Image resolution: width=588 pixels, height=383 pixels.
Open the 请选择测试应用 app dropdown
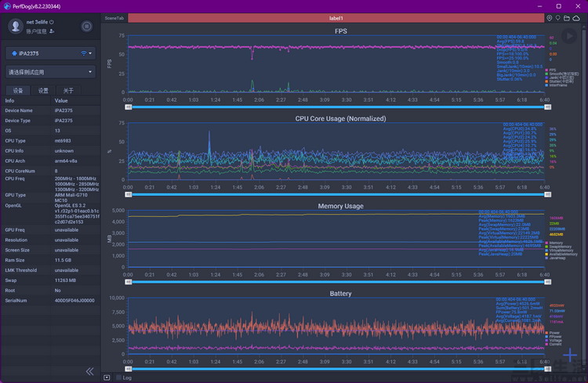click(x=50, y=72)
